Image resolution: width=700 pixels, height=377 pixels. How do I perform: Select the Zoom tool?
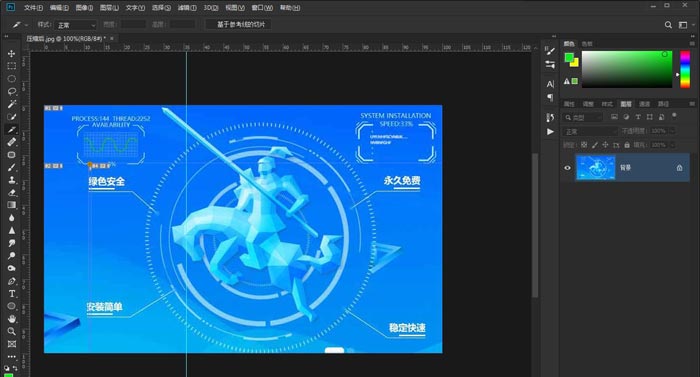pyautogui.click(x=12, y=331)
